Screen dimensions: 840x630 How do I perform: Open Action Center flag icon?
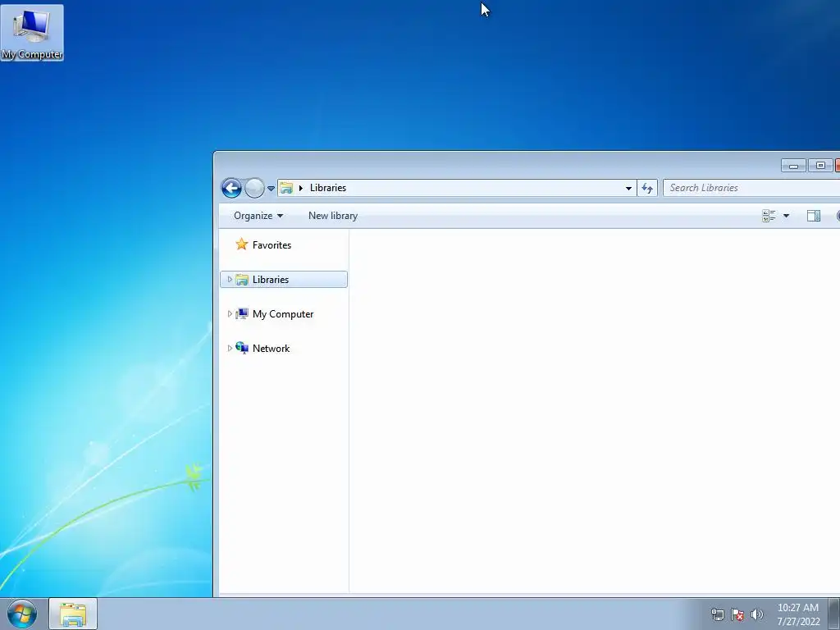tap(737, 614)
